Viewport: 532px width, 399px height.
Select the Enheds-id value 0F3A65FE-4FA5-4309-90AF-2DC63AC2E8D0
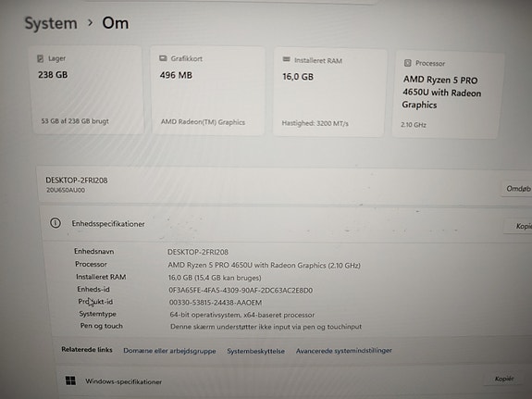tap(241, 291)
